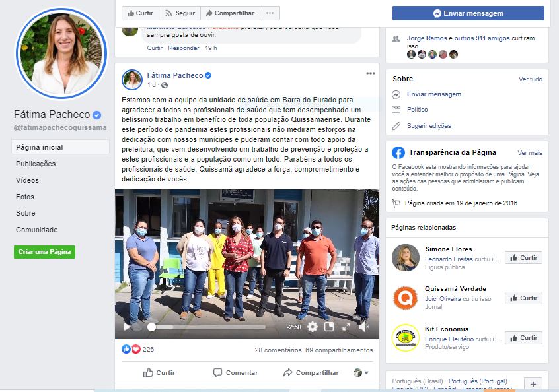Play the video with the play button
Image resolution: width=559 pixels, height=392 pixels.
(127, 327)
